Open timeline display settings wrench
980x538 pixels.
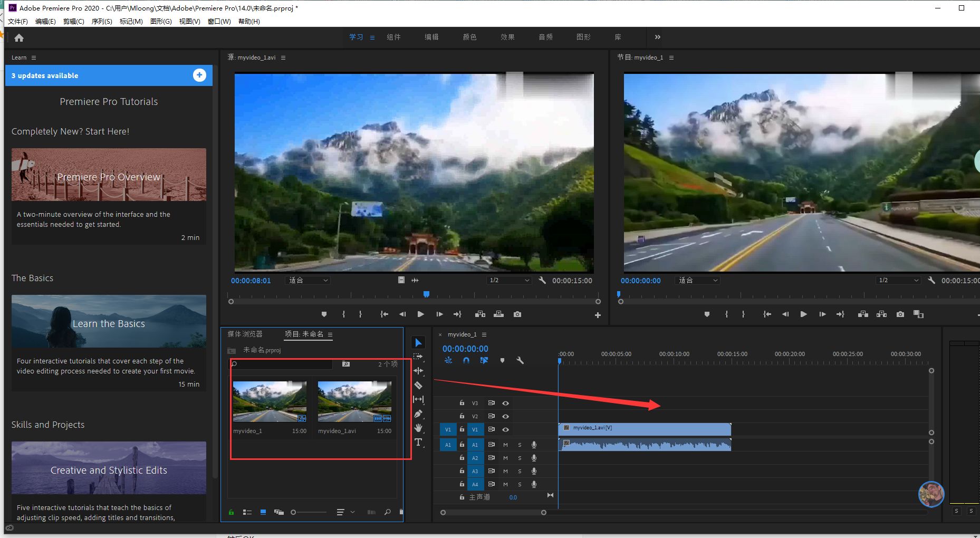(520, 361)
